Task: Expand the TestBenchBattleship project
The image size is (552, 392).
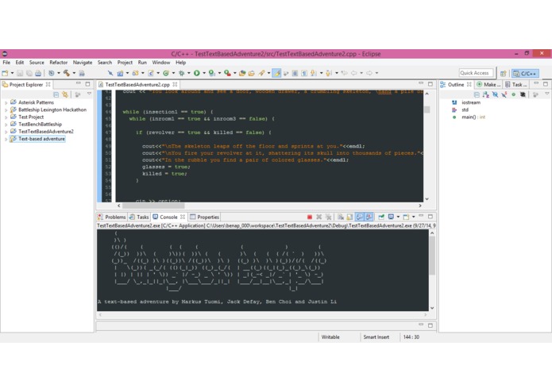Action: tap(6, 125)
